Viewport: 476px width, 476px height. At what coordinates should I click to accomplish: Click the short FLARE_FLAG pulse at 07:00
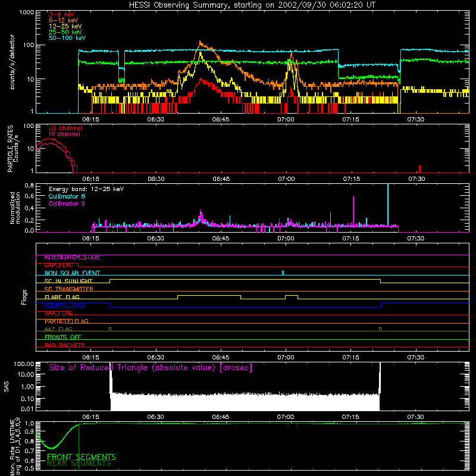pos(292,296)
